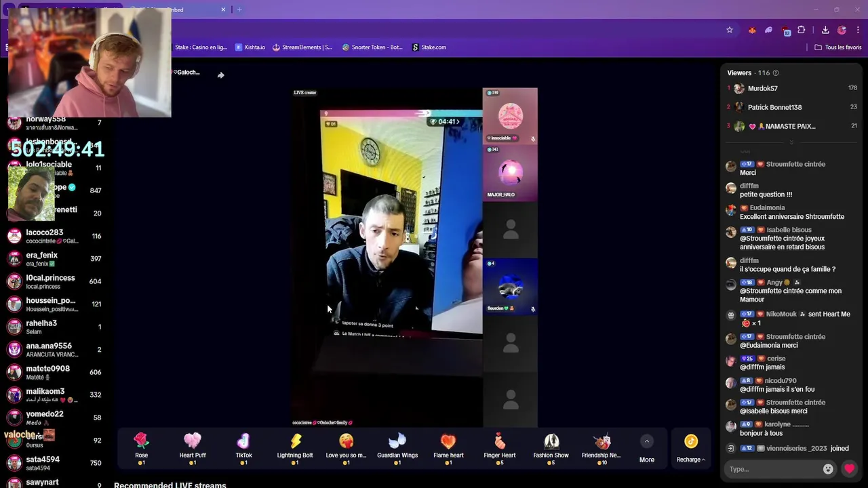
Task: Click the chat Type... input field
Action: 773,469
